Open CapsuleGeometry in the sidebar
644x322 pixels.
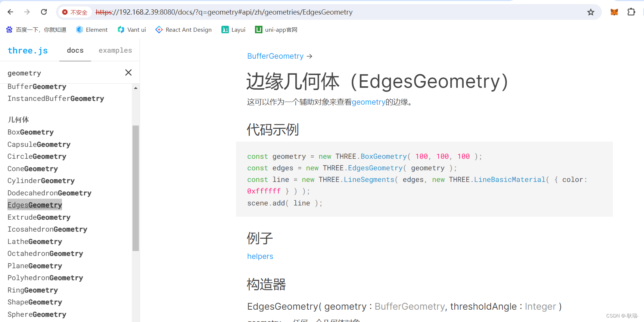(39, 145)
